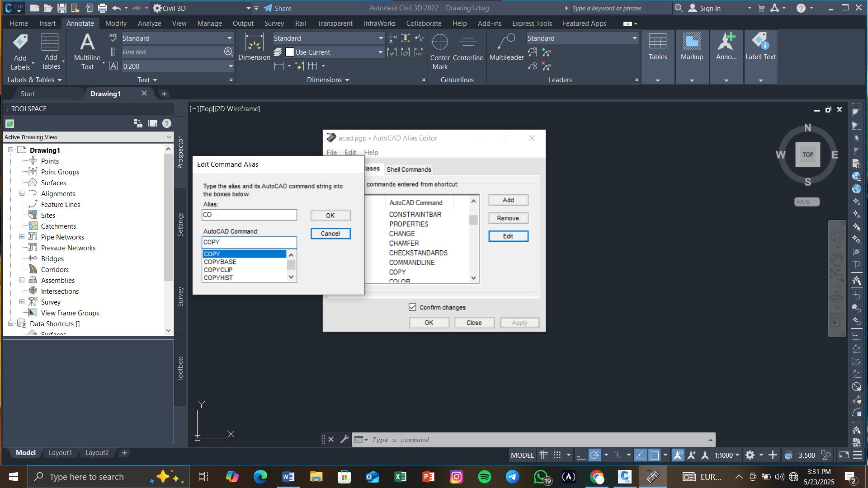This screenshot has width=868, height=488.
Task: Toggle object snap in status bar
Action: (654, 455)
